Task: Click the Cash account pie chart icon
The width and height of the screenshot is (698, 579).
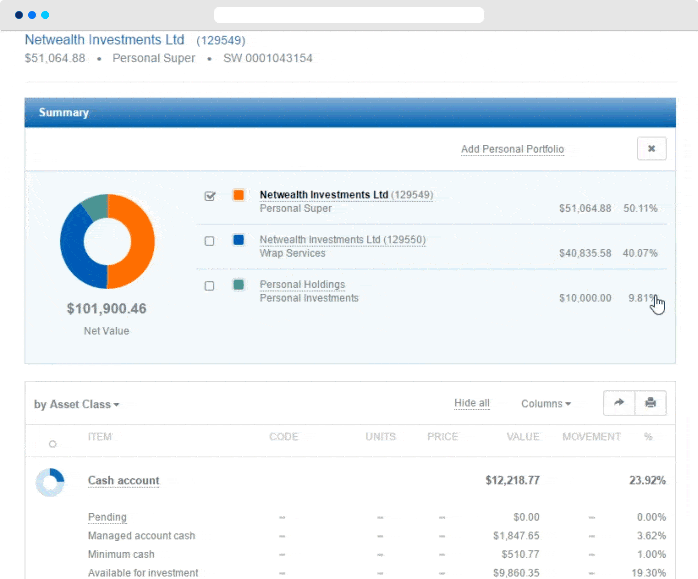Action: (50, 482)
